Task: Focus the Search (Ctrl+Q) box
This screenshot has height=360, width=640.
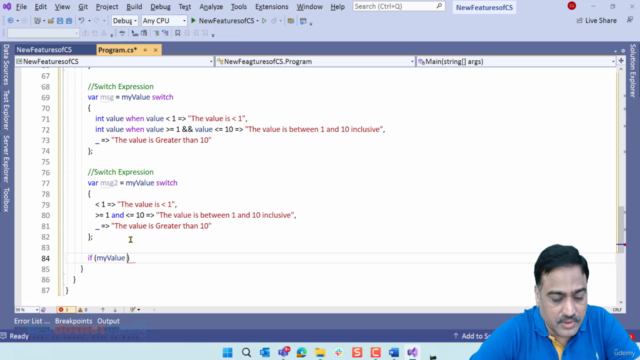Action: pyautogui.click(x=398, y=6)
